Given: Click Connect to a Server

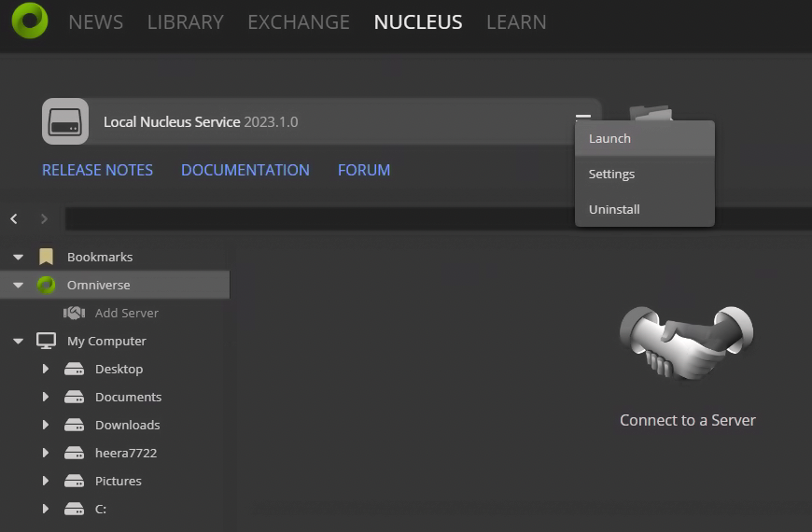Looking at the screenshot, I should tap(688, 420).
